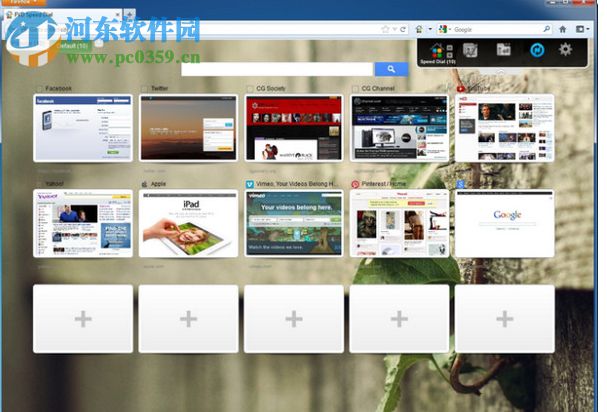The height and width of the screenshot is (412, 607).
Task: Open the Bookmarks menu toolbar button
Action: pos(580,29)
